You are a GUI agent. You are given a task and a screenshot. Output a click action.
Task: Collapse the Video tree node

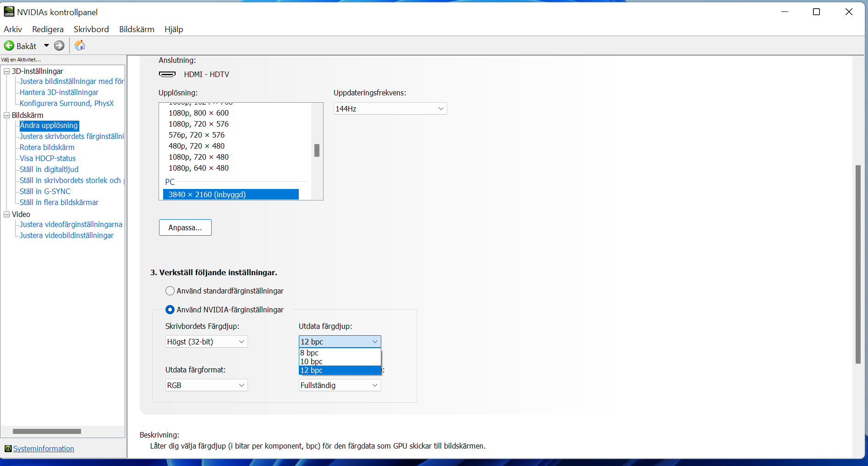(7, 214)
